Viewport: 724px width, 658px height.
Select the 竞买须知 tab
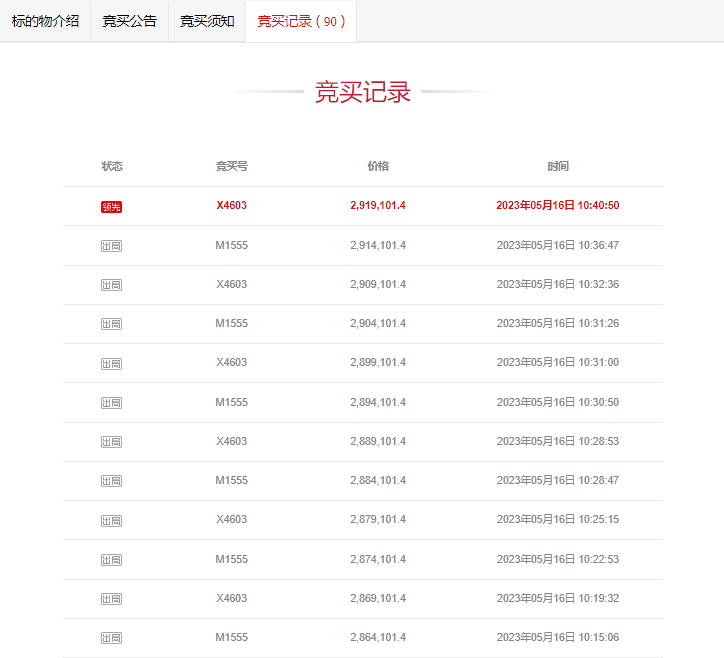point(207,21)
